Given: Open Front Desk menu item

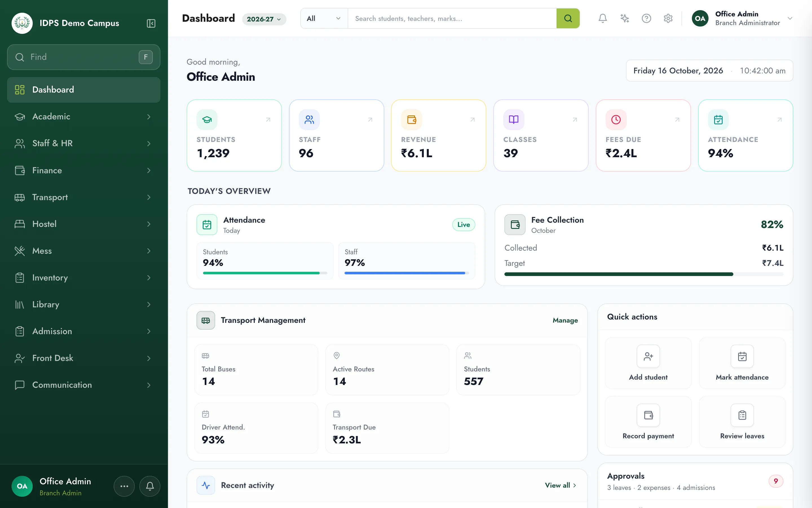Looking at the screenshot, I should [x=83, y=358].
